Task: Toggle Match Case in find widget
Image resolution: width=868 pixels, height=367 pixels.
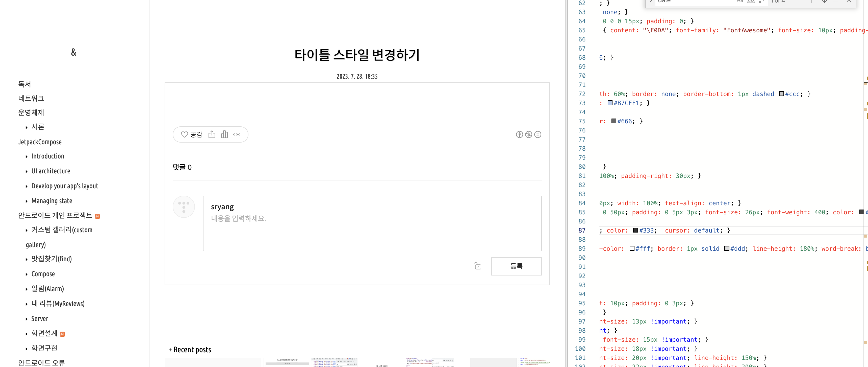Action: click(x=740, y=1)
